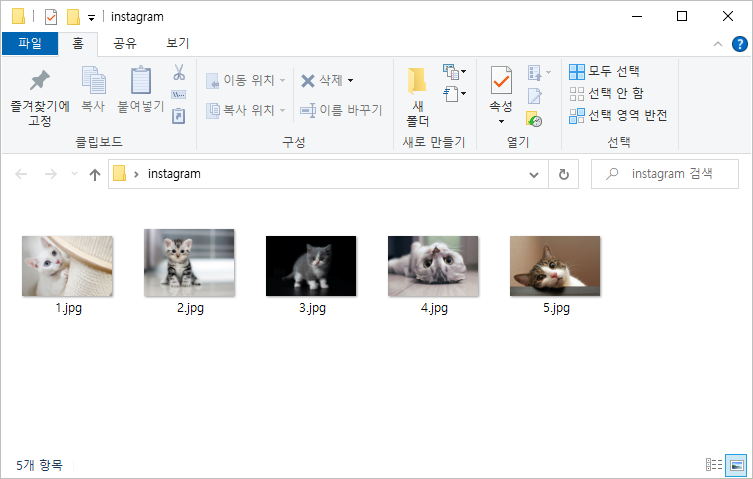
Task: Click the 5.jpg file name
Action: [x=556, y=308]
